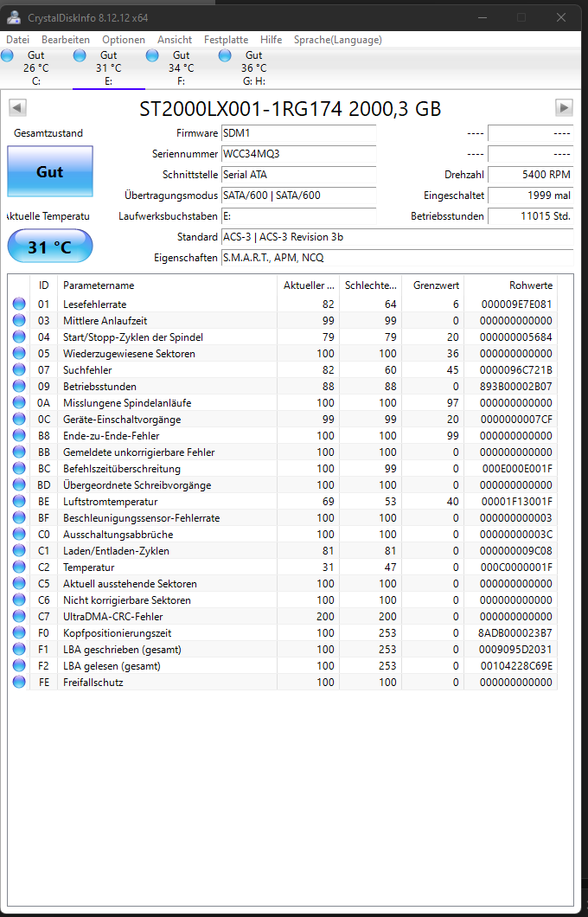Select disk E: at 31 °C
Screen dimensions: 588x917
tap(109, 67)
